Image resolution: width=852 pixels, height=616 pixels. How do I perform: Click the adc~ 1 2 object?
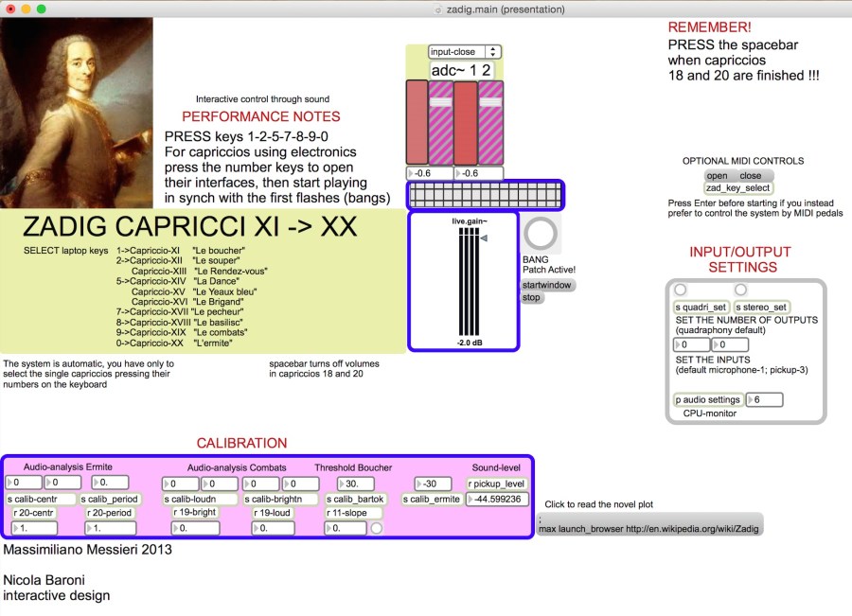[x=461, y=70]
